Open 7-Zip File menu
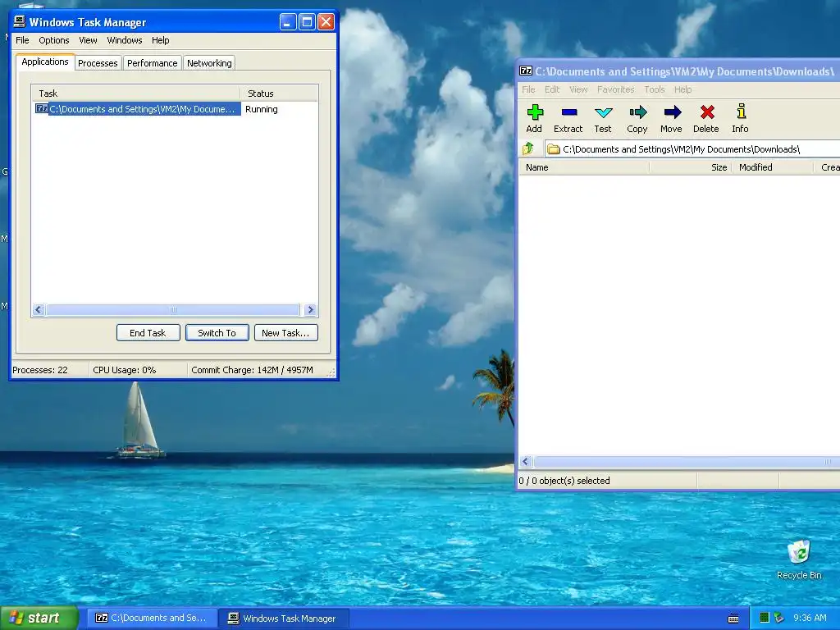 tap(528, 89)
